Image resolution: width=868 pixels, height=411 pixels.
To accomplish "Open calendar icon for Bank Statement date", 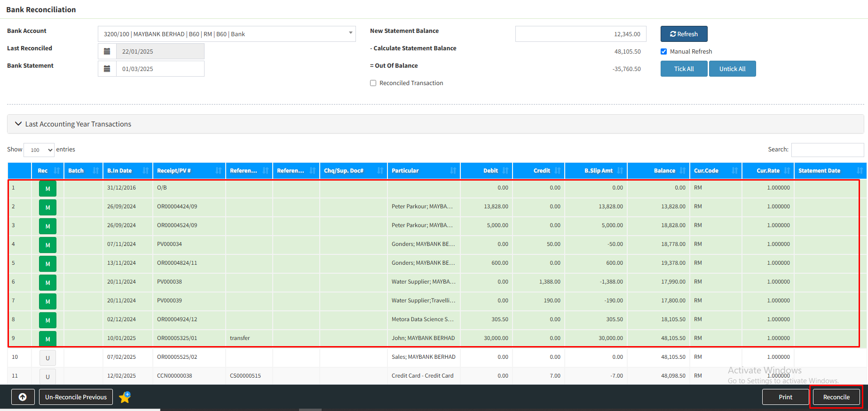I will [107, 69].
